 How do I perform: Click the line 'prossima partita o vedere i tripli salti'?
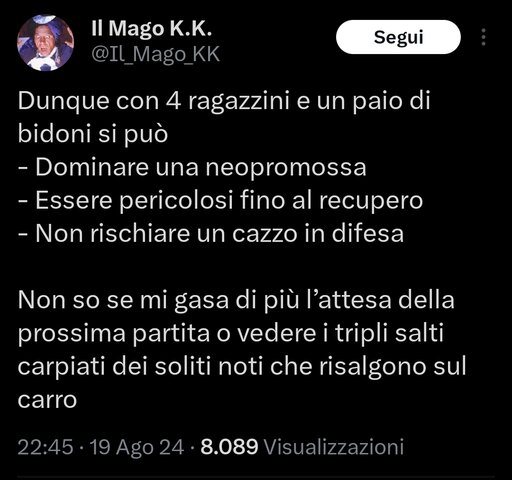click(x=231, y=334)
